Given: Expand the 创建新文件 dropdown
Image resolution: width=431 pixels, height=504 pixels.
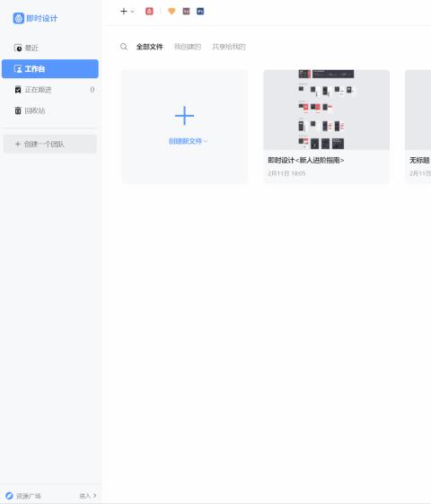Looking at the screenshot, I should coord(189,141).
